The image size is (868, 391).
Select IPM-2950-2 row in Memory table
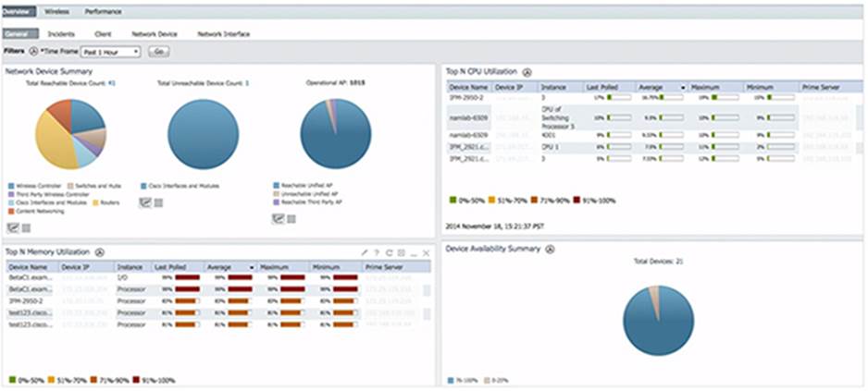click(218, 300)
